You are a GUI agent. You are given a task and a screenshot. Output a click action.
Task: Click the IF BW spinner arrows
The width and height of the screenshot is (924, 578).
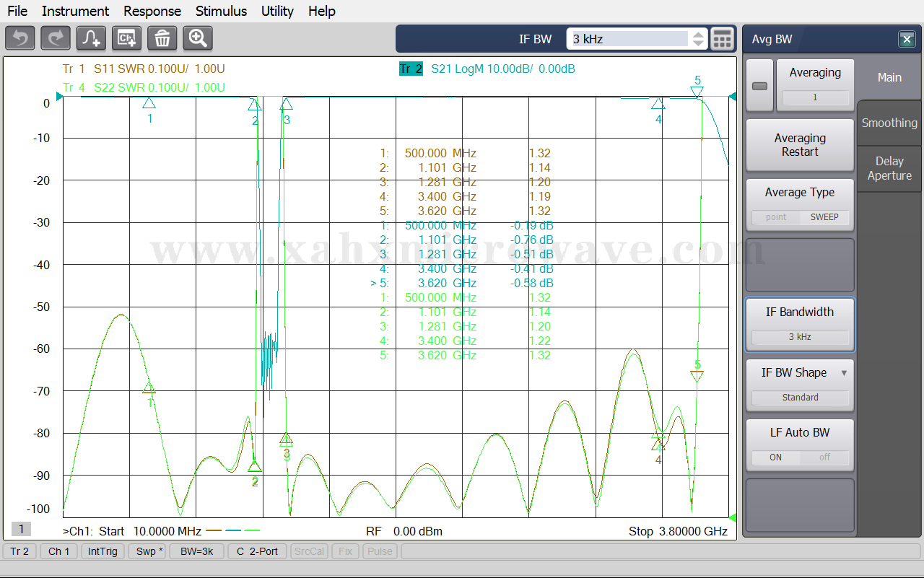698,39
